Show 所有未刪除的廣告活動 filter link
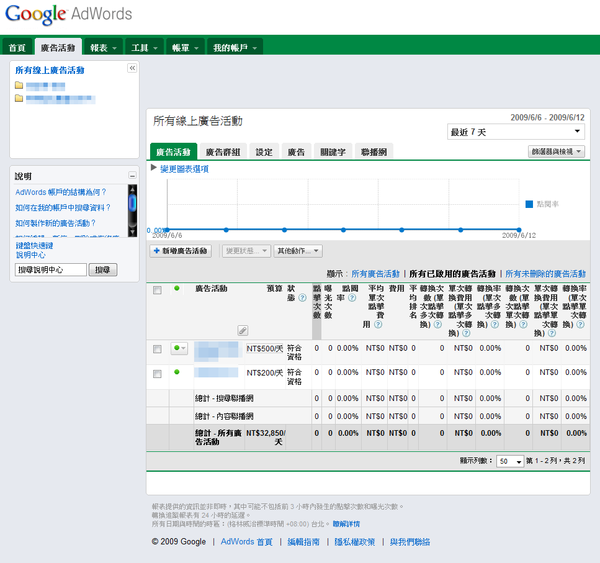 545,274
